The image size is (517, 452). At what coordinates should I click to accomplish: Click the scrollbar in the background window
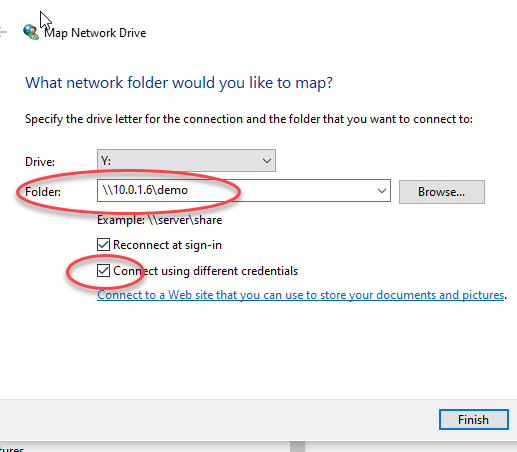(298, 447)
